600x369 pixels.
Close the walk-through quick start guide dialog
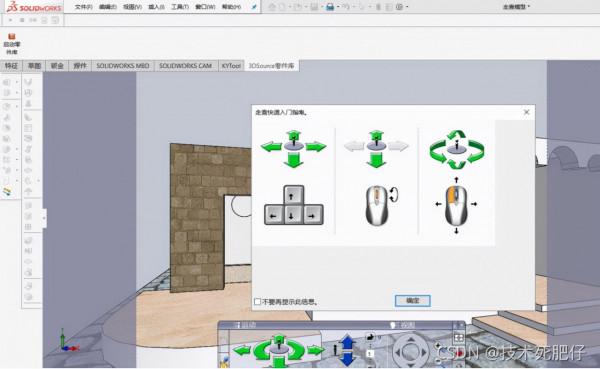(x=527, y=112)
